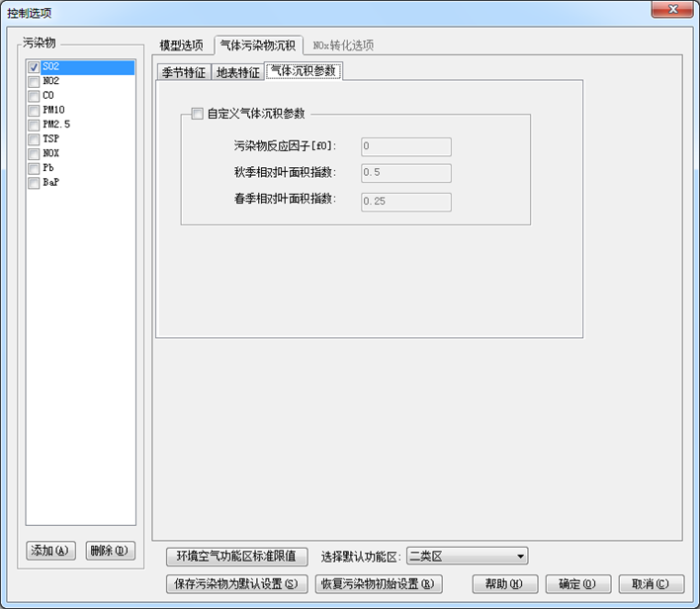This screenshot has width=700, height=609.
Task: Click the 污染物反应因子[f0] input field
Action: click(405, 147)
